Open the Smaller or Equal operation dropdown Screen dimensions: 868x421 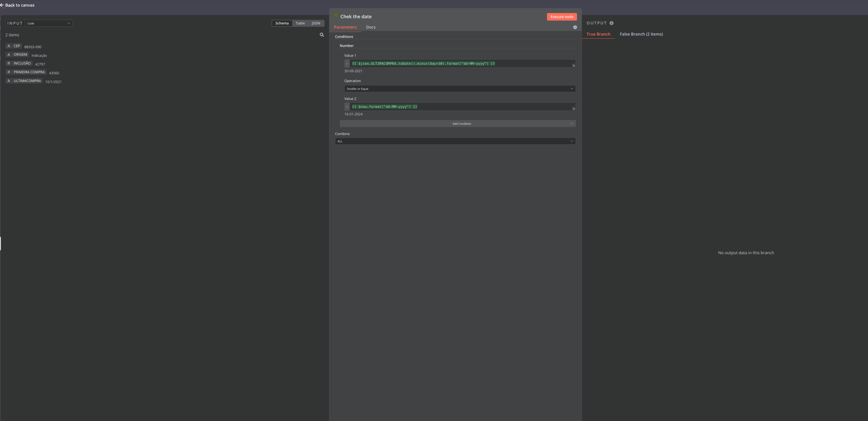(460, 89)
